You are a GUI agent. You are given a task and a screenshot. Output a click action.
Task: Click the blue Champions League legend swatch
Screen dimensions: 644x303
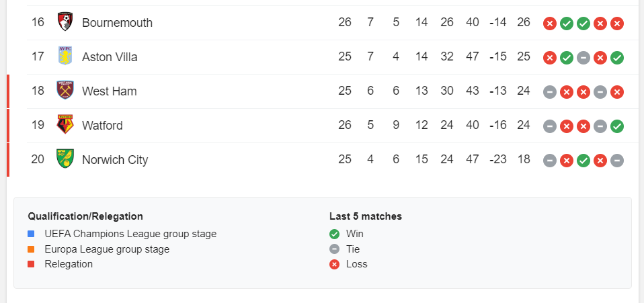[32, 234]
